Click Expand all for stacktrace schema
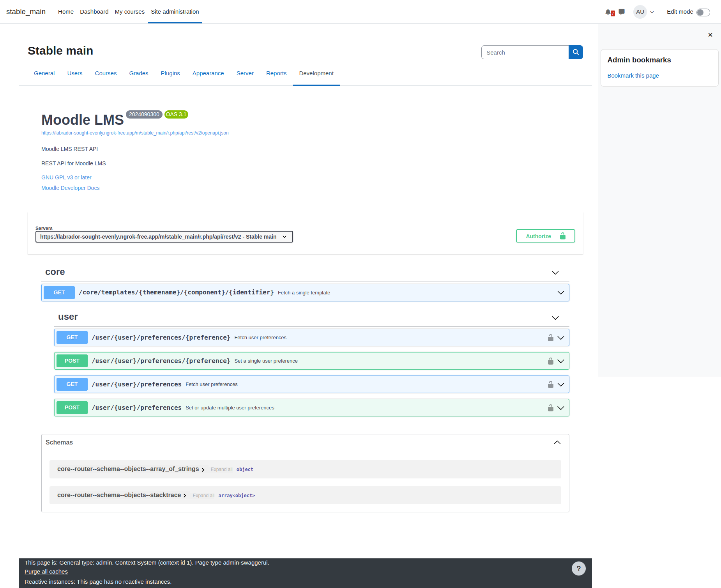Image resolution: width=721 pixels, height=588 pixels. pyautogui.click(x=203, y=496)
